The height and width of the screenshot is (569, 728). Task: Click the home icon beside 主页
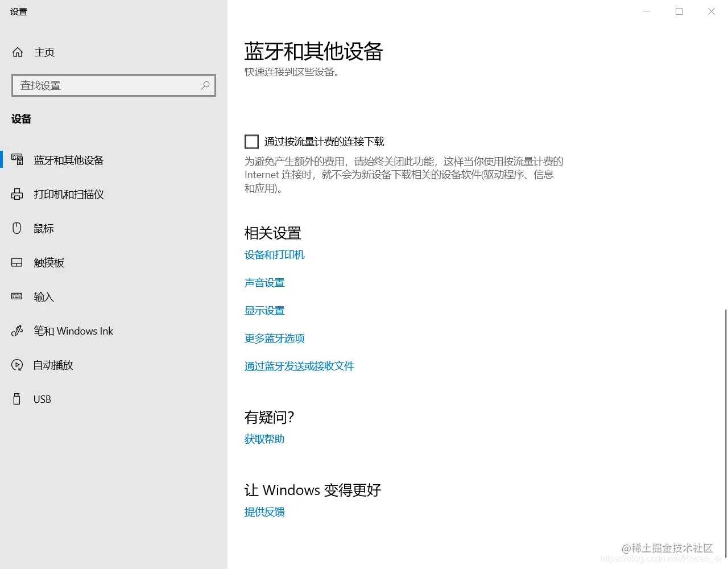click(x=17, y=52)
